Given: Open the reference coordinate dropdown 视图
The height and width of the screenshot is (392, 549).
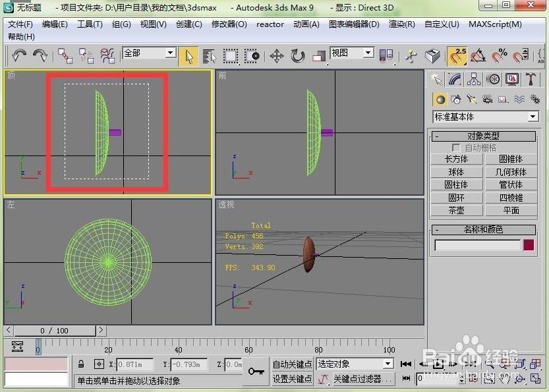Looking at the screenshot, I should click(x=352, y=53).
